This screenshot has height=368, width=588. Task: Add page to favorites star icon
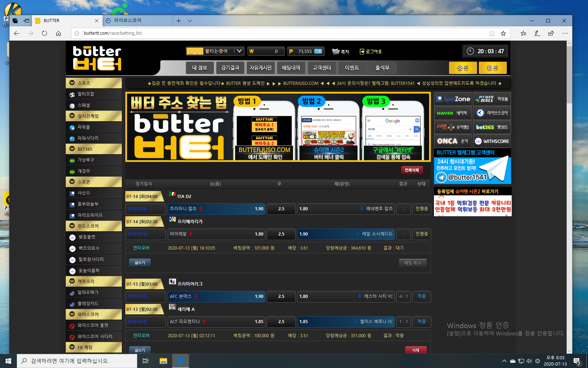point(503,33)
